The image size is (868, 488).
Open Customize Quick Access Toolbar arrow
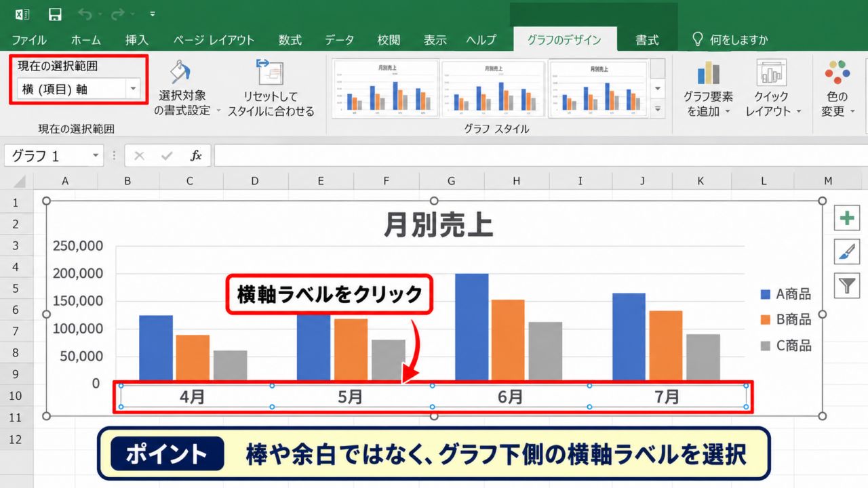[153, 14]
